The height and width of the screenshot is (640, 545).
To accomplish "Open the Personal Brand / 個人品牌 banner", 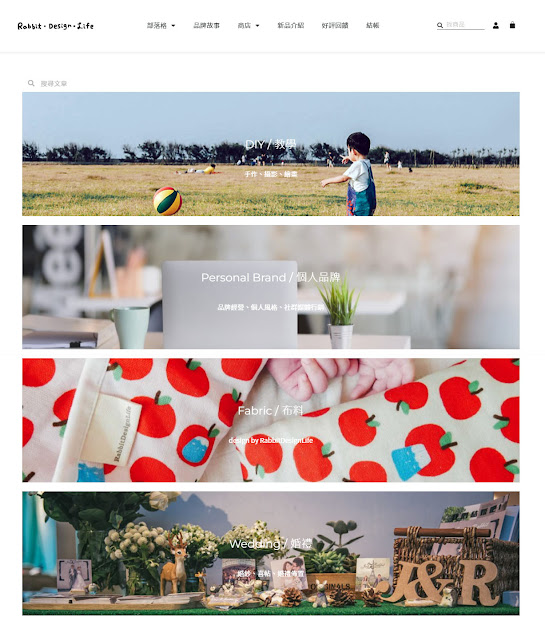I will point(271,287).
